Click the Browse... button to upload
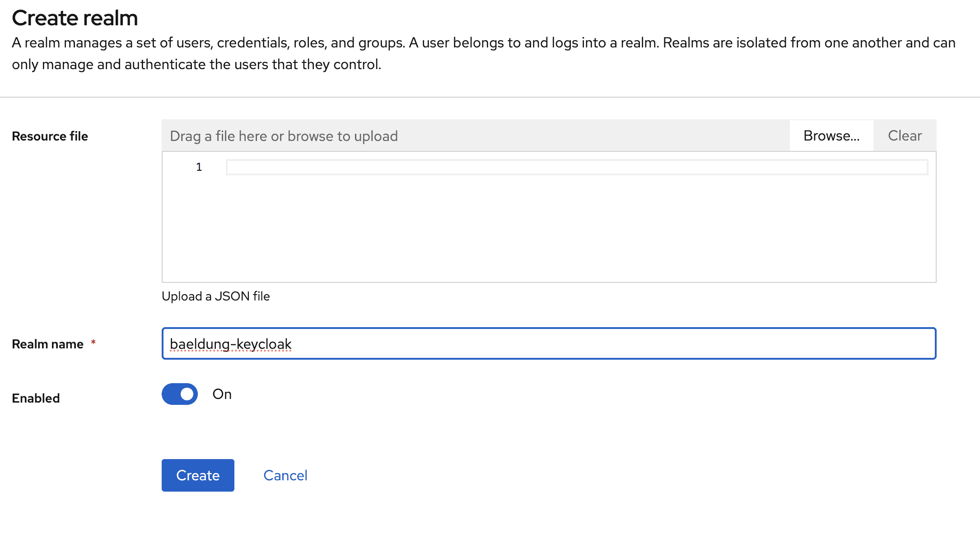This screenshot has width=980, height=535. (x=831, y=136)
